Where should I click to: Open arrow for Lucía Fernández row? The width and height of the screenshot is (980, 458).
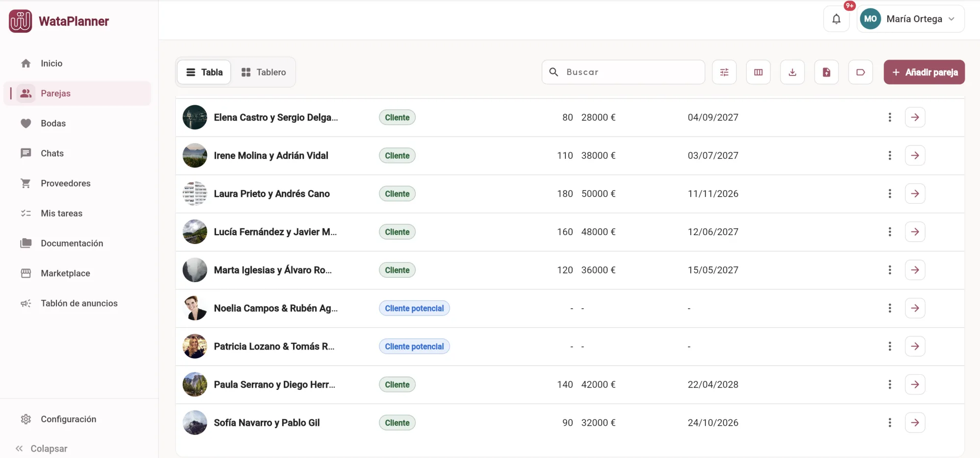pos(915,232)
